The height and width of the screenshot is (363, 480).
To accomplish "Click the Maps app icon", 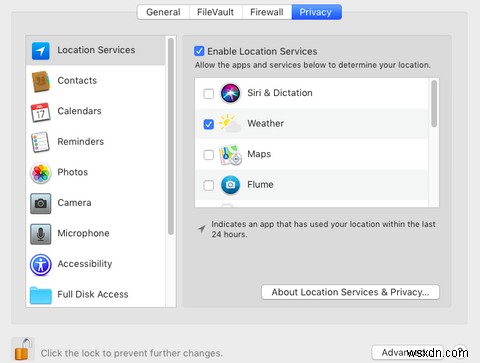I will click(x=230, y=155).
